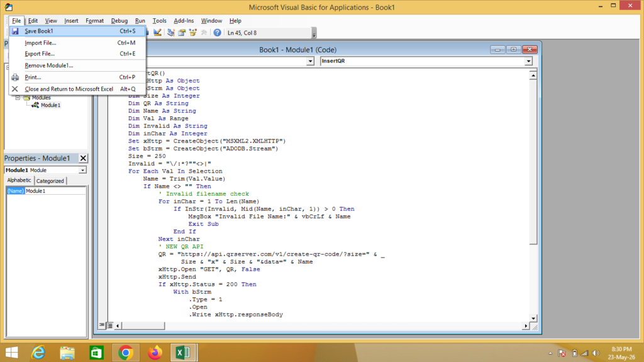Image resolution: width=644 pixels, height=362 pixels.
Task: Click the printer icon next to Print
Action: click(15, 77)
